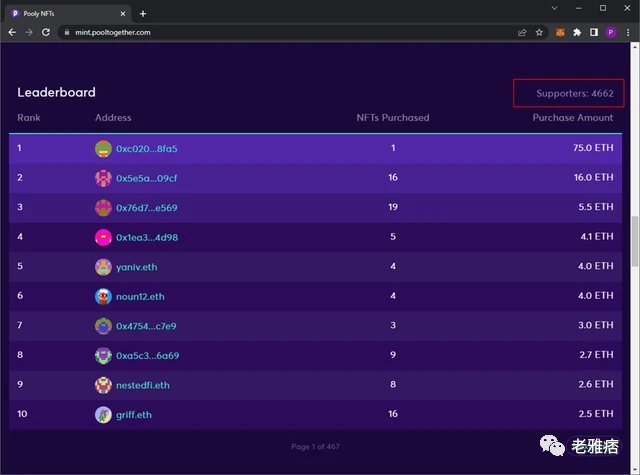Open the extensions puzzle icon
The width and height of the screenshot is (640, 475).
577,32
